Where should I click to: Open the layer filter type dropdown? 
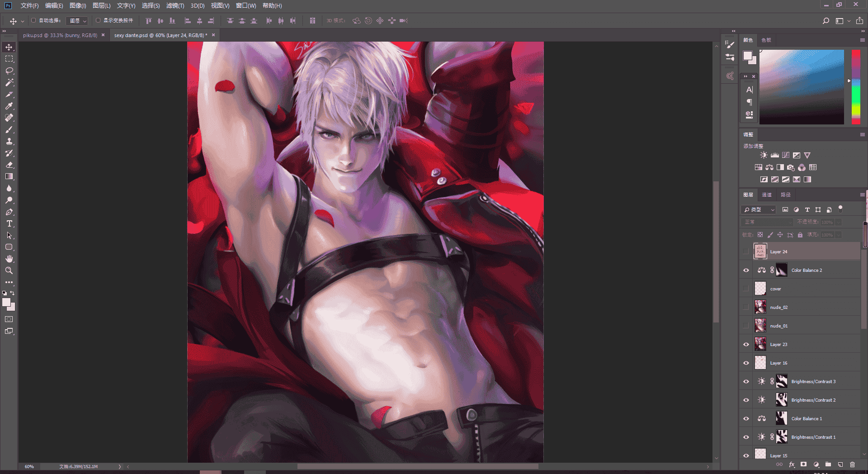(759, 210)
